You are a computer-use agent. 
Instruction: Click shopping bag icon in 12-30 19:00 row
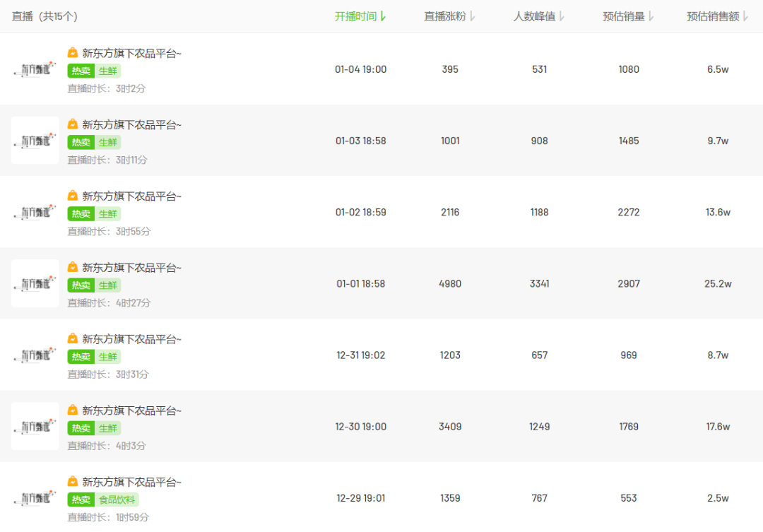pos(72,410)
